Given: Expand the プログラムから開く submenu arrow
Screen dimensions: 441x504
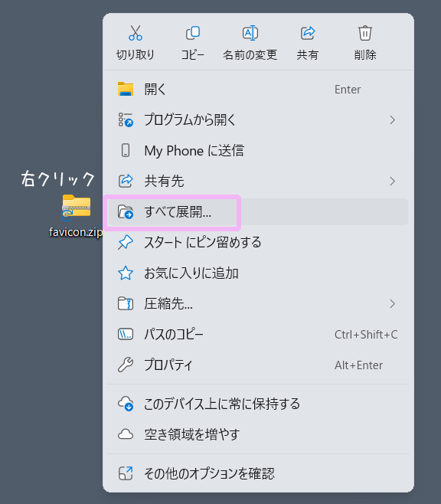Looking at the screenshot, I should [x=392, y=120].
